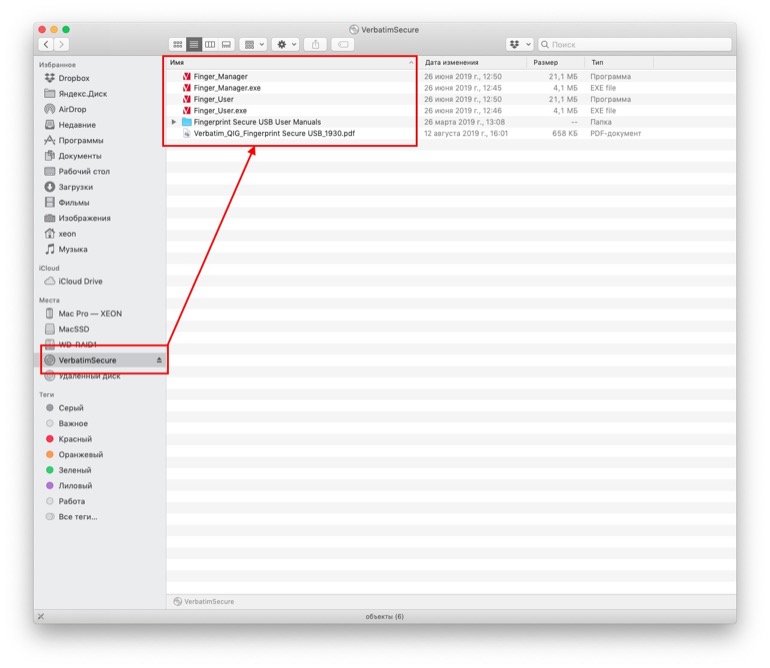Select the Finger_Manager.exe file
Image resolution: width=770 pixels, height=668 pixels.
pyautogui.click(x=227, y=88)
